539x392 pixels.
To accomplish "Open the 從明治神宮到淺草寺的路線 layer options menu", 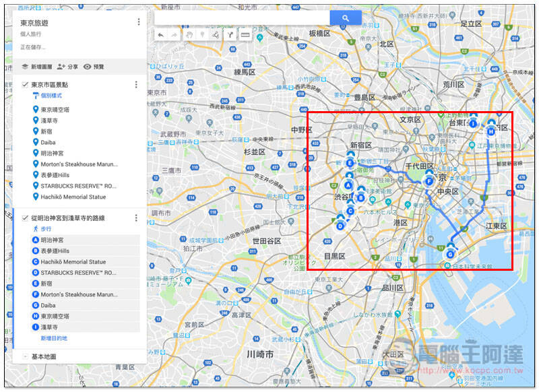I will (136, 218).
